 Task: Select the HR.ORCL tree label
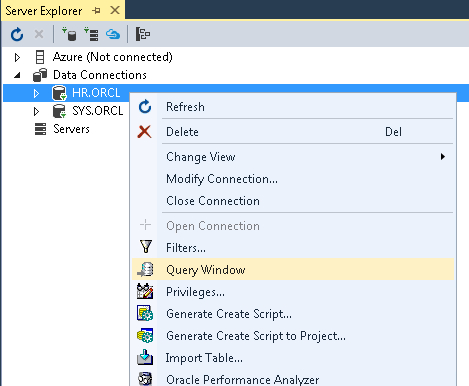coord(96,93)
